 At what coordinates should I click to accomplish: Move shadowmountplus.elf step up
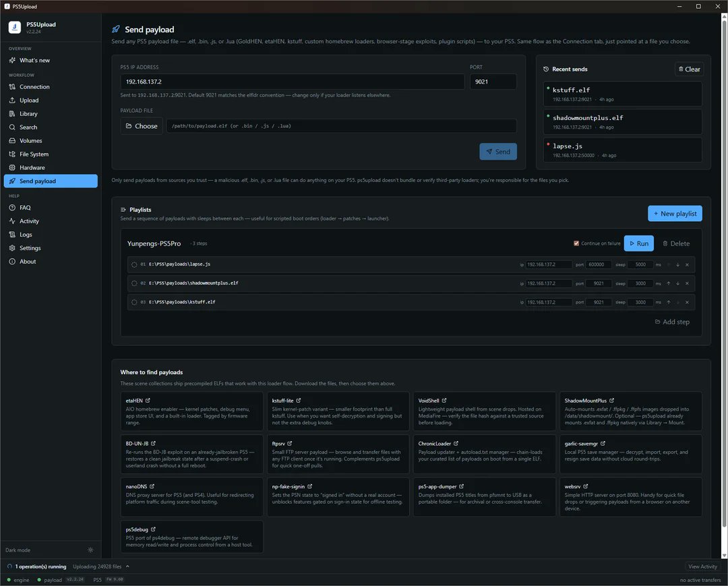(x=669, y=283)
